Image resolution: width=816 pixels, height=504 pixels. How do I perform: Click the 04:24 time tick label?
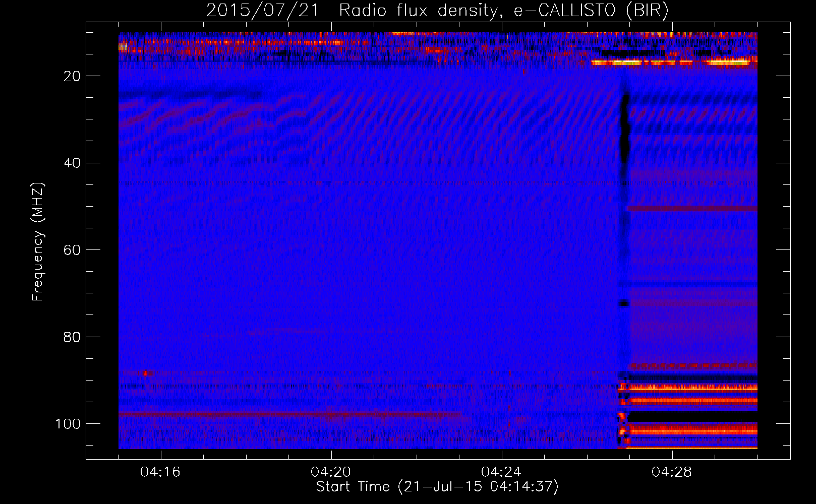[x=501, y=472]
